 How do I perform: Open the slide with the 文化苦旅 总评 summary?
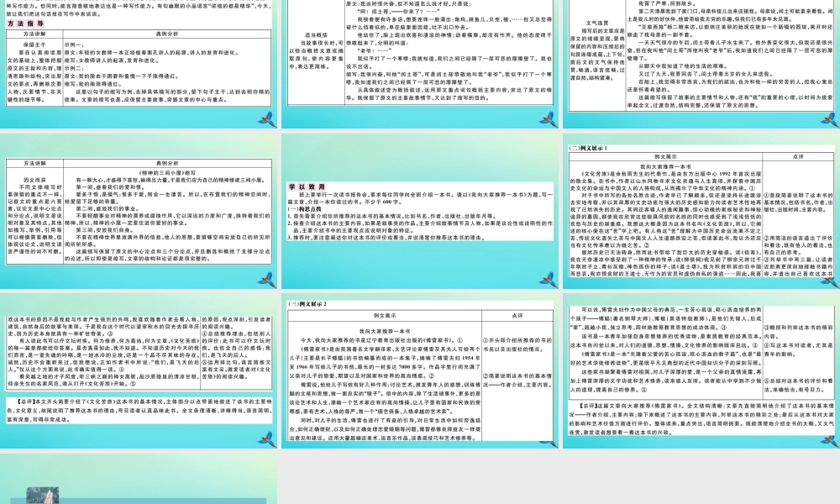(139, 370)
